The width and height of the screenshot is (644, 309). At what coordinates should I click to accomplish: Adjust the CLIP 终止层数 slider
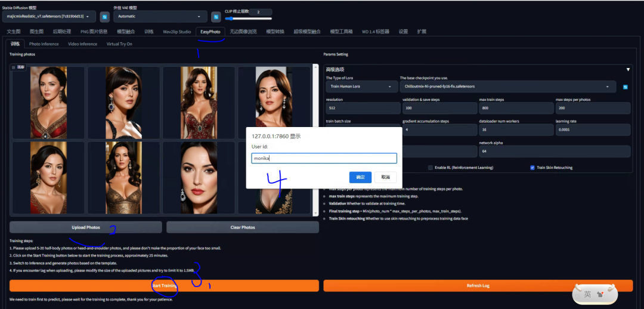(248, 18)
